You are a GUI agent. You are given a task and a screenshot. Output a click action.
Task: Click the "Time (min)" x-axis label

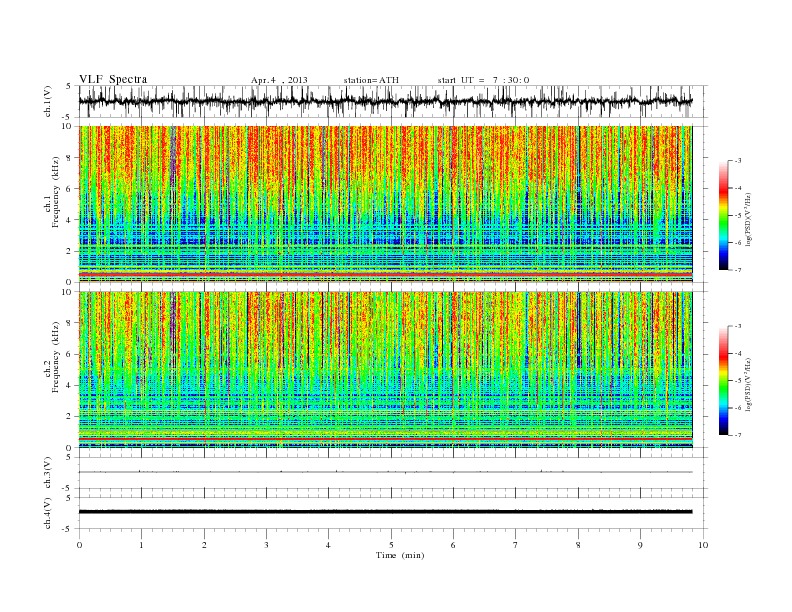pyautogui.click(x=400, y=555)
